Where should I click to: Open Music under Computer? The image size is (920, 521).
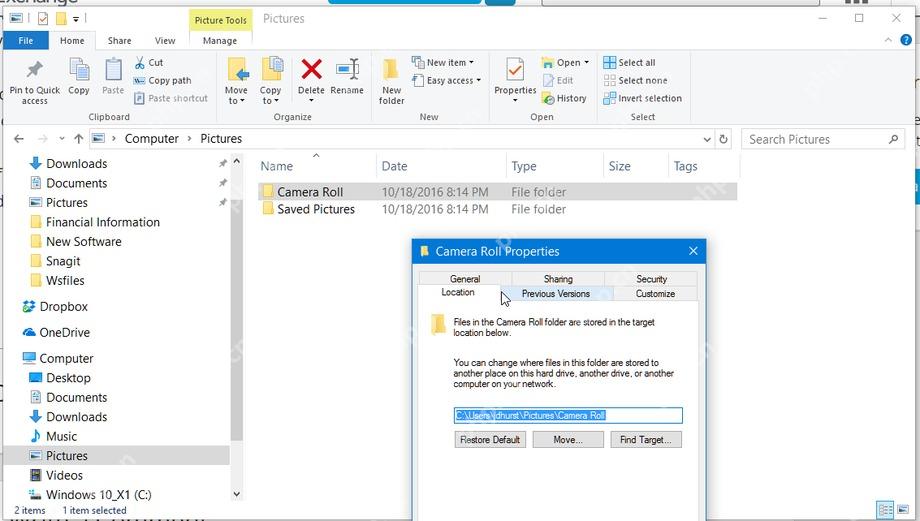[x=61, y=437]
